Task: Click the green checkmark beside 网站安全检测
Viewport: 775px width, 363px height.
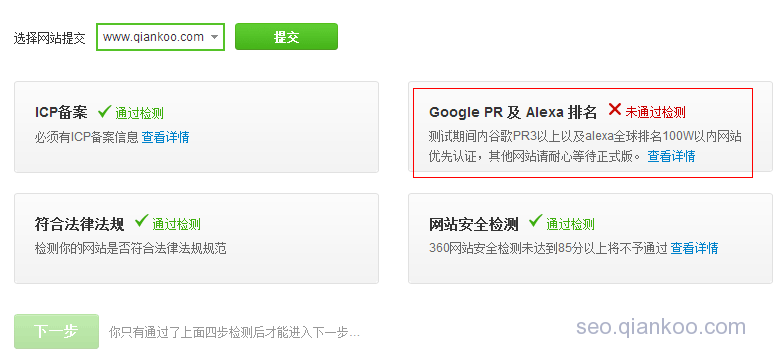Action: [535, 221]
